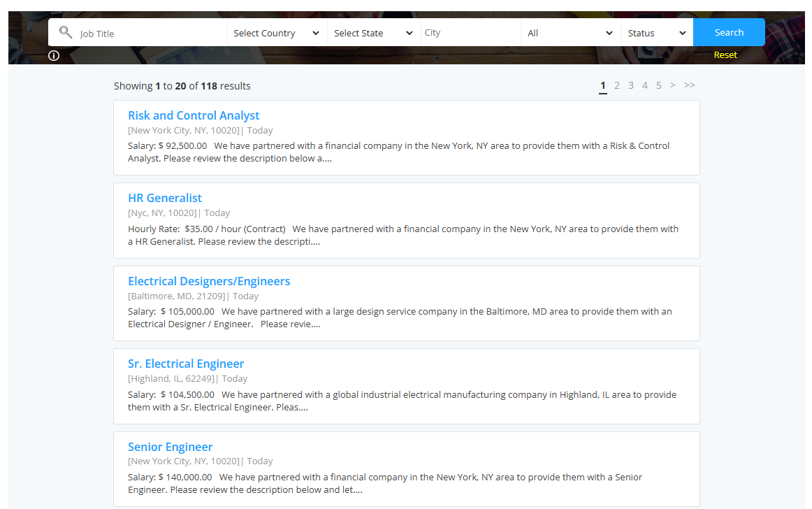Open the Select Country dropdown
The height and width of the screenshot is (509, 812).
(x=277, y=33)
